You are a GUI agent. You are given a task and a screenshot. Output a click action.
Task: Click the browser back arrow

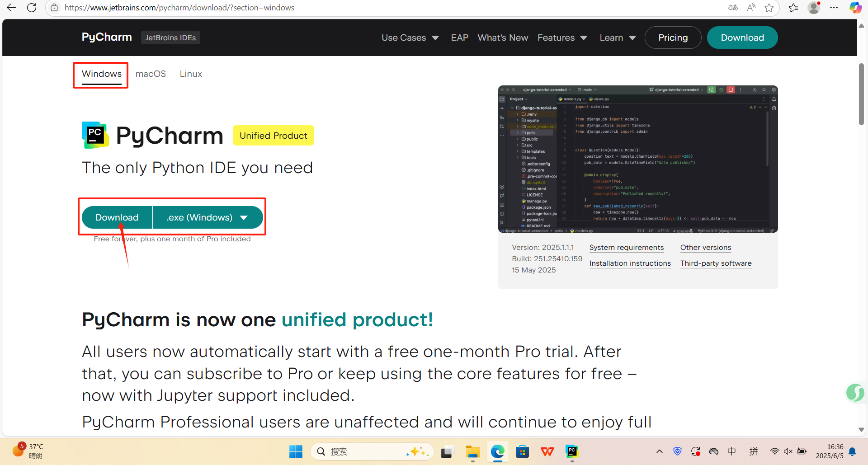pos(11,8)
